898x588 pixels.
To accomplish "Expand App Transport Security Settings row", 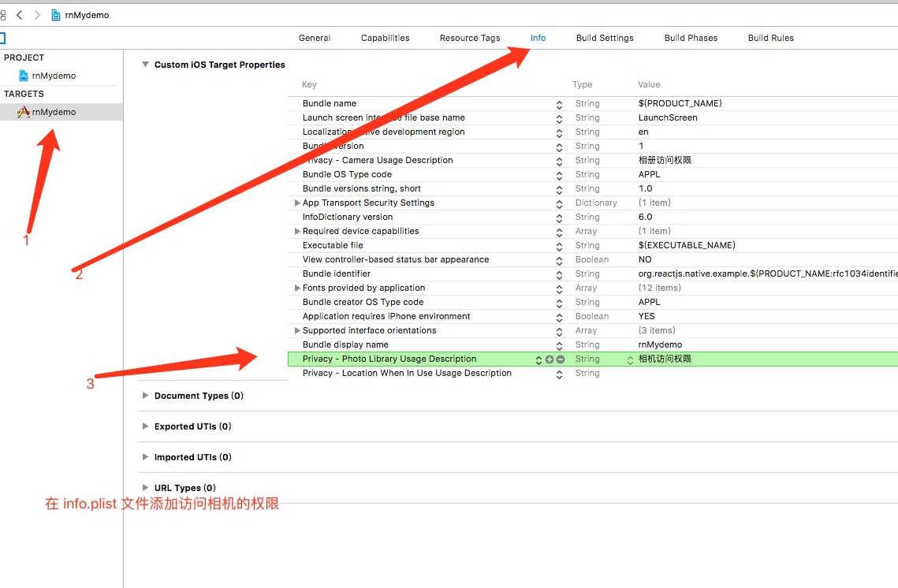I will point(297,203).
